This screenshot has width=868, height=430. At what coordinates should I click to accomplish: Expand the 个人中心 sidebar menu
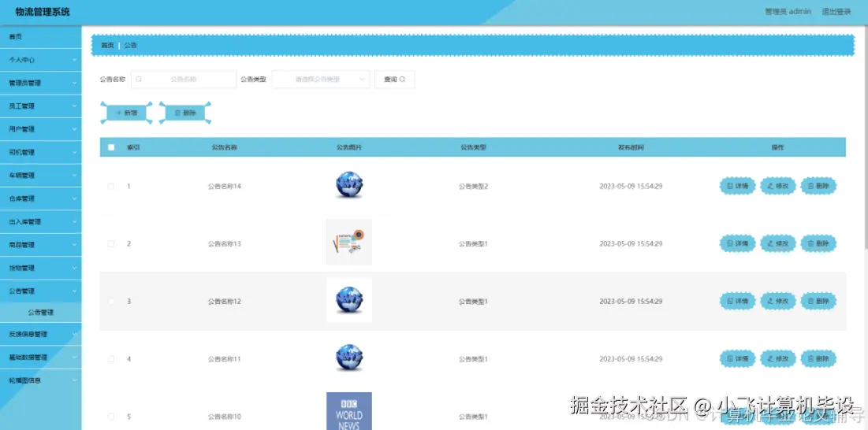click(x=41, y=60)
